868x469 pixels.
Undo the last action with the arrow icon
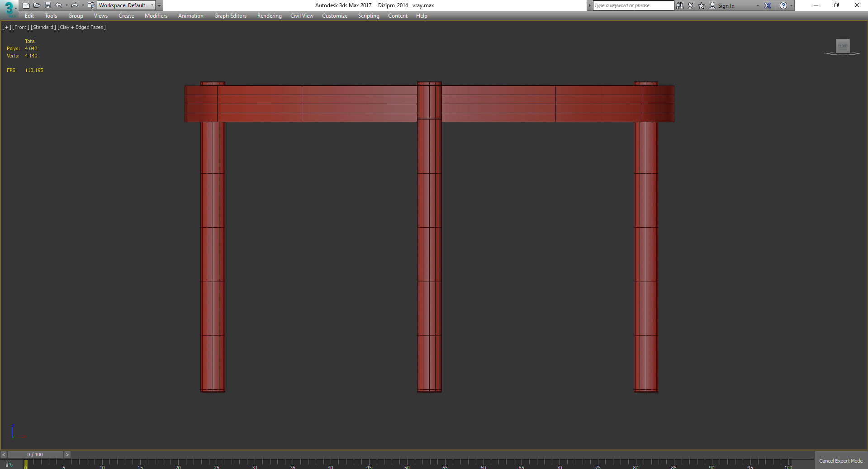pos(58,5)
